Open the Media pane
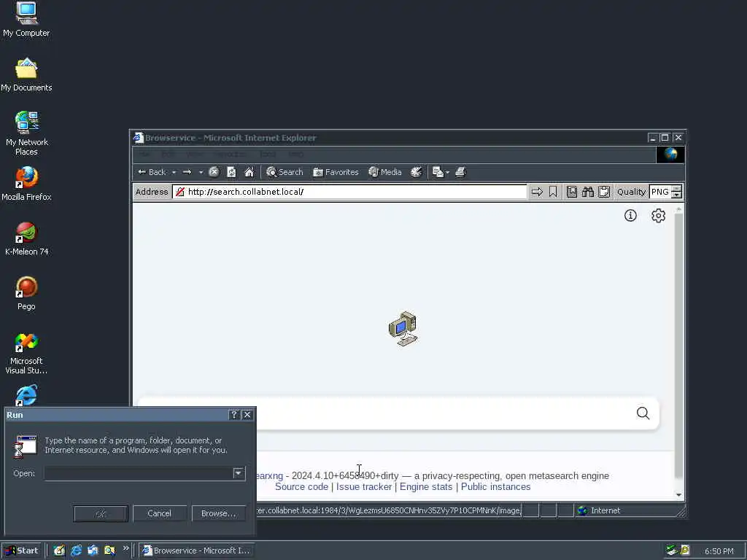Screen dimensions: 747x560 tap(385, 172)
